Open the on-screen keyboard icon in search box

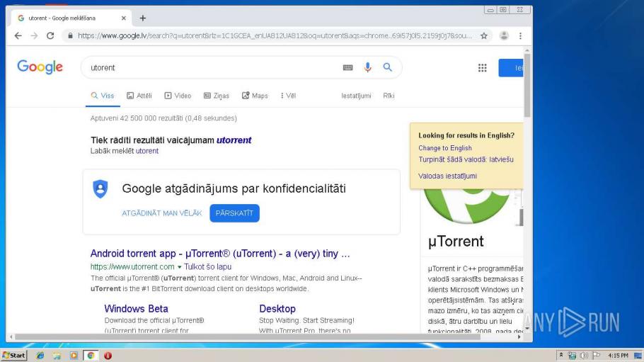coord(348,67)
